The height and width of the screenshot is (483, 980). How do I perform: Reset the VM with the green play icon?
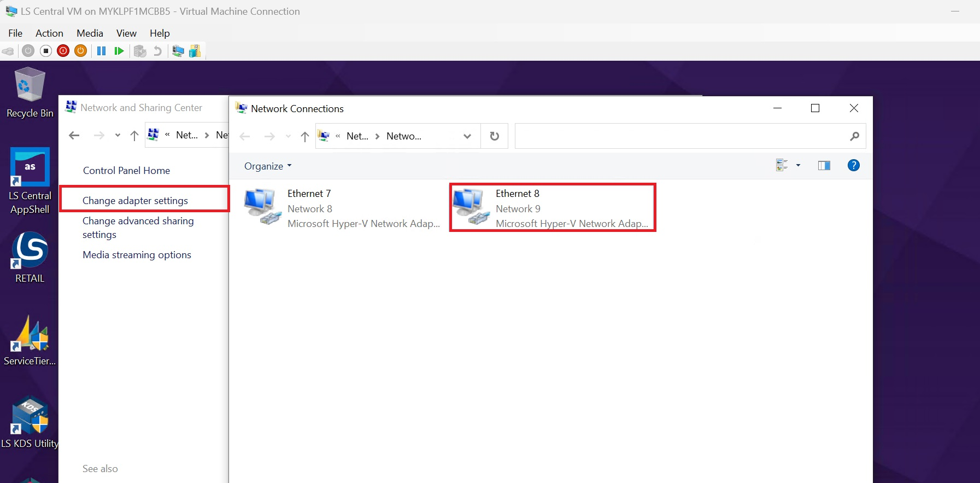click(119, 51)
